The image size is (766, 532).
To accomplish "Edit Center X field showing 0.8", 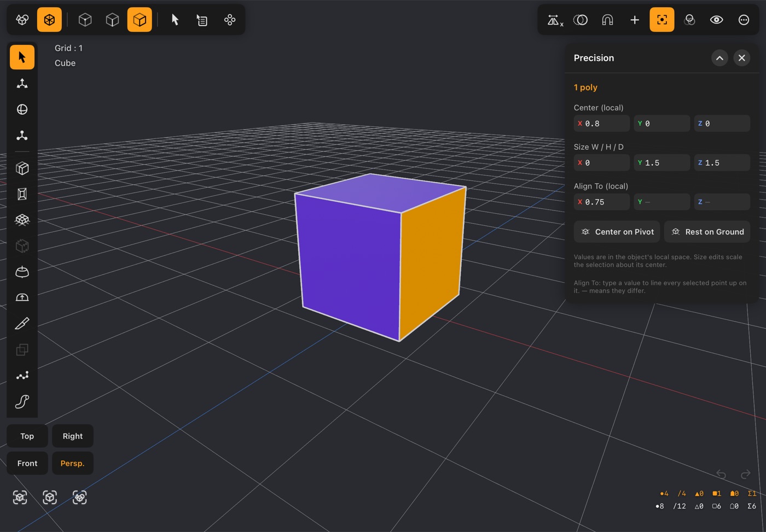I will click(602, 124).
